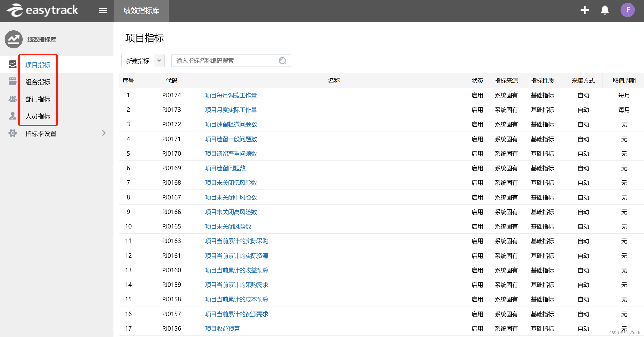Viewport: 644px width, 337px height.
Task: Click the 指标卡设置 gear icon
Action: [12, 133]
